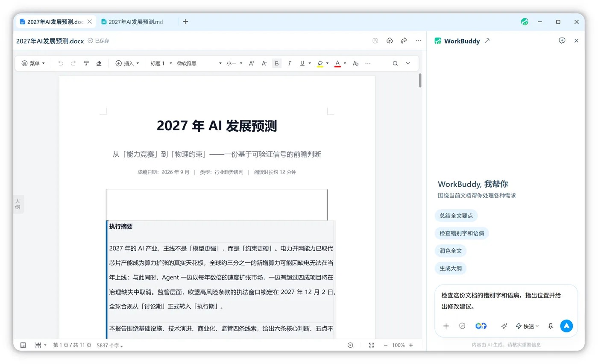Open the 微软雅黑 font dropdown
The height and width of the screenshot is (364, 598).
(199, 63)
